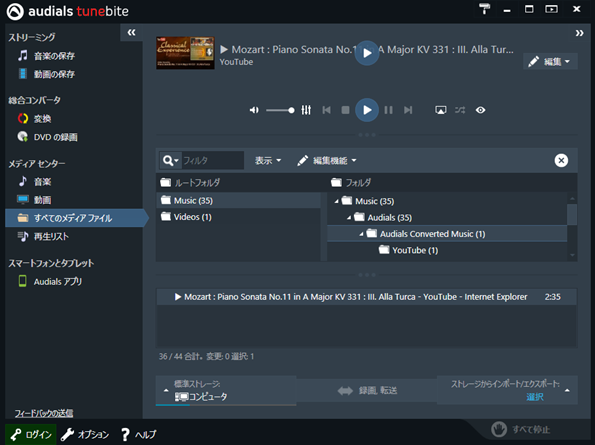
Task: Collapse the Audials (35) tree node arrow
Action: click(349, 218)
